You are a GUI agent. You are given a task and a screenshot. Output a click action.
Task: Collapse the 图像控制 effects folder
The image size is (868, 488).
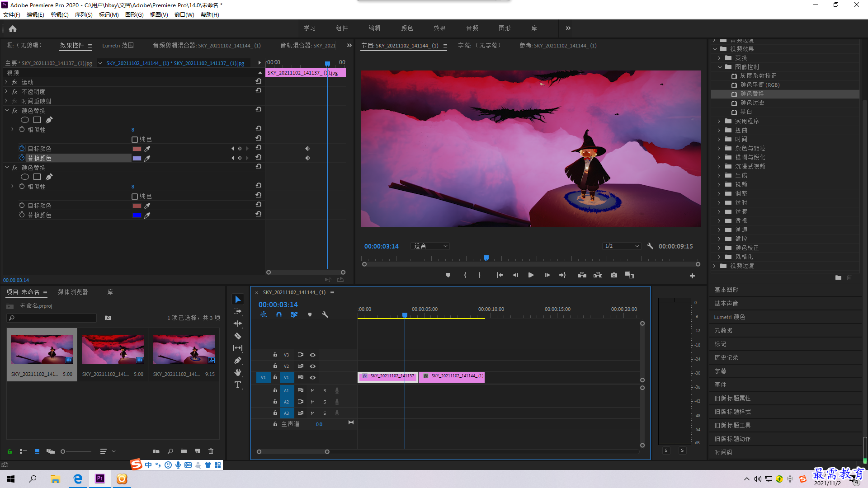pos(720,67)
